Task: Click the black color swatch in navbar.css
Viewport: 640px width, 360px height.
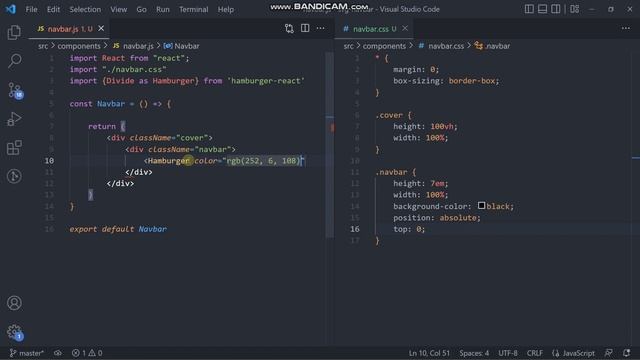Action: coord(482,206)
